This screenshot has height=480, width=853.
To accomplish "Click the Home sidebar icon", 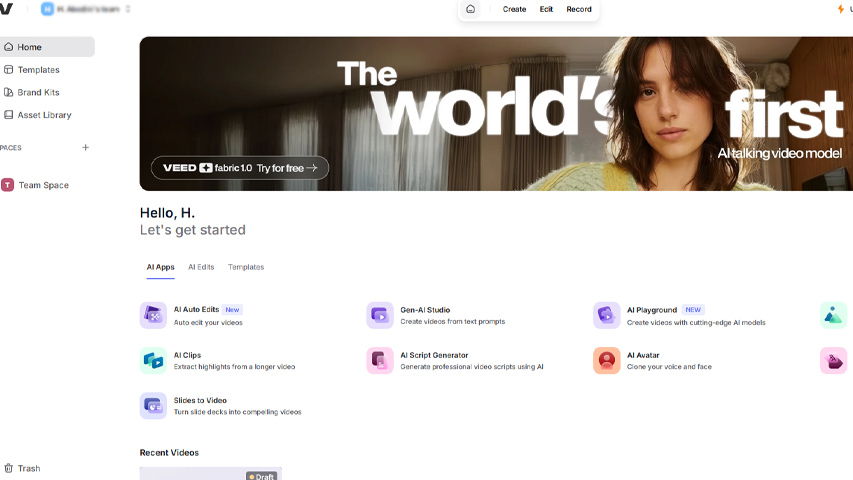I will pos(9,47).
